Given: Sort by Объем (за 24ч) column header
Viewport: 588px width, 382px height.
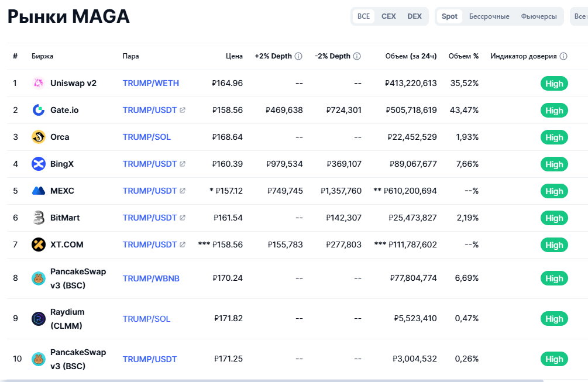Looking at the screenshot, I should click(411, 56).
